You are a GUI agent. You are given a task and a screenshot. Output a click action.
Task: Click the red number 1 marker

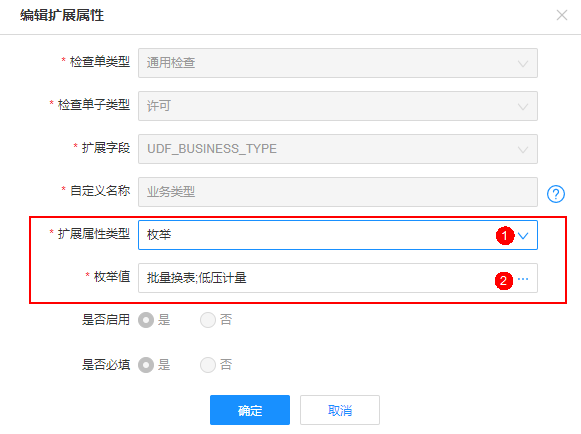click(505, 235)
